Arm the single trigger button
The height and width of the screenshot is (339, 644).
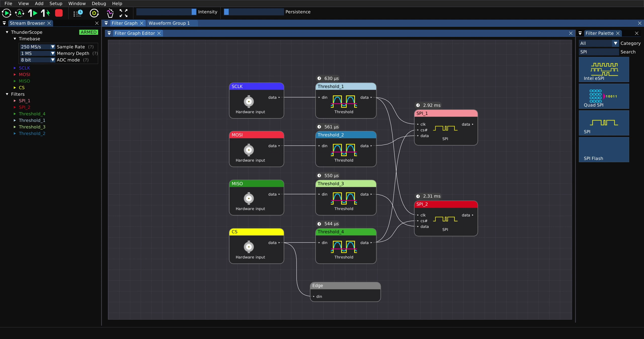point(33,13)
